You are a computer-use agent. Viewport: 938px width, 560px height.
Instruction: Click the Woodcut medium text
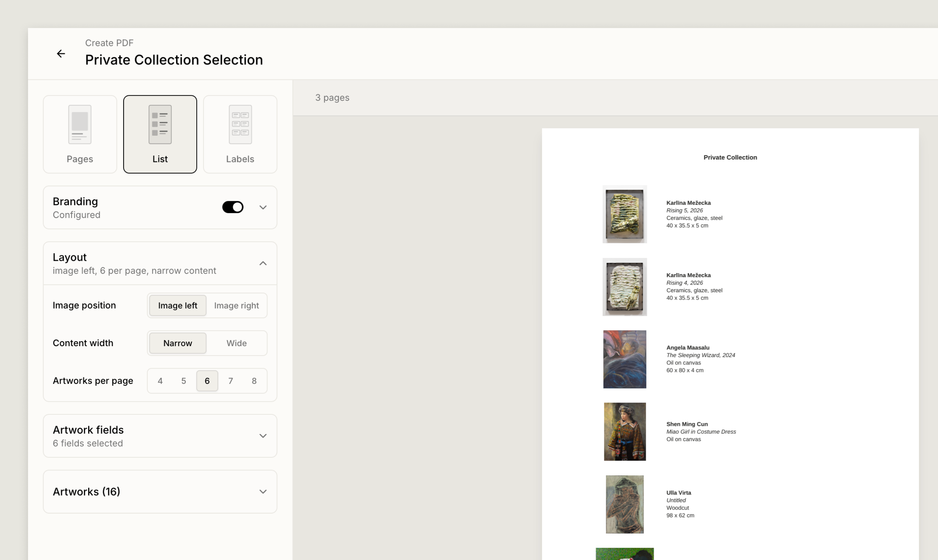(x=678, y=508)
